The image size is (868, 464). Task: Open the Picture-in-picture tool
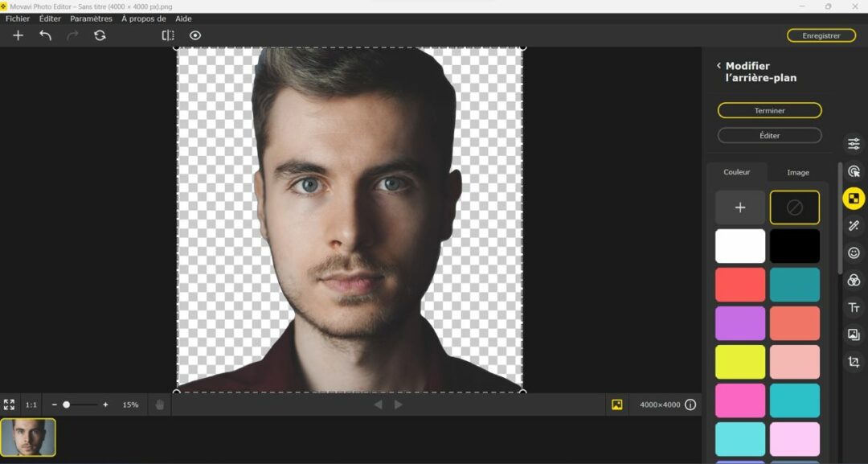854,334
